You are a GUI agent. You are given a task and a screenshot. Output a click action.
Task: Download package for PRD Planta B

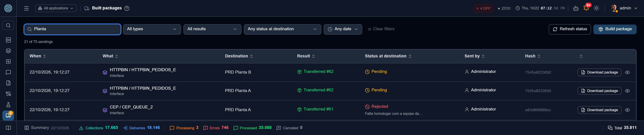599,72
